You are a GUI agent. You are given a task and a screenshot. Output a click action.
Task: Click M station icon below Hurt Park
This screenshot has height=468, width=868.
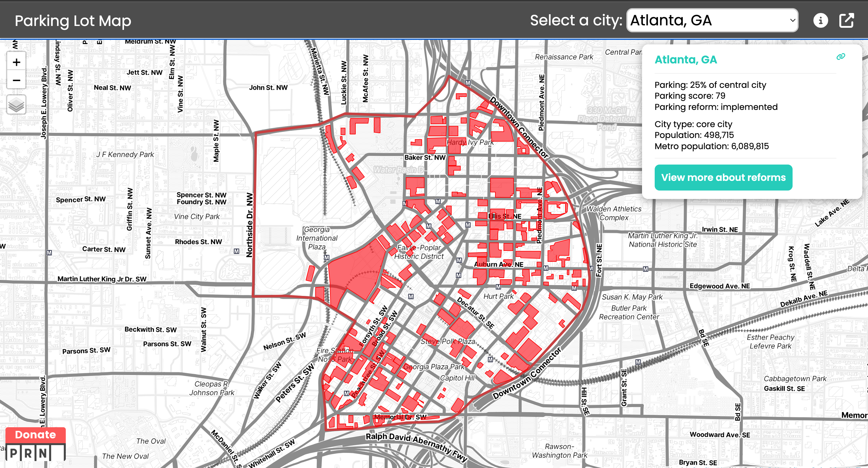pyautogui.click(x=498, y=287)
